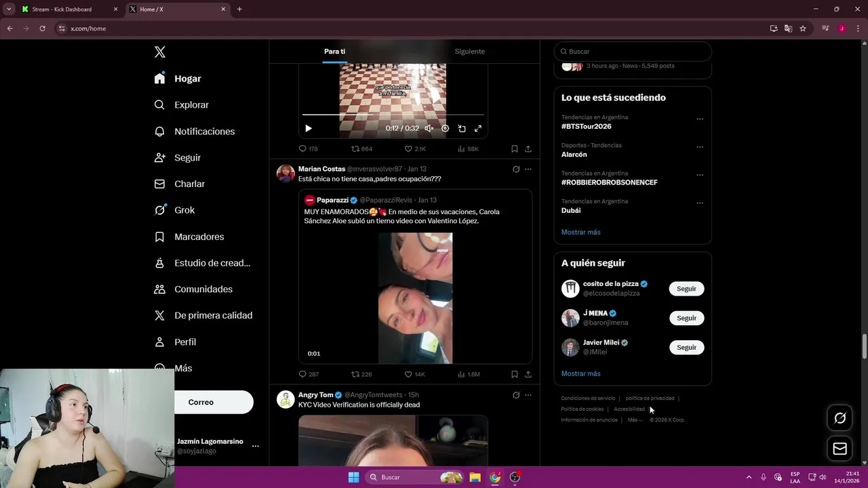868x488 pixels.
Task: Open more options on Angry Tom post
Action: click(528, 394)
